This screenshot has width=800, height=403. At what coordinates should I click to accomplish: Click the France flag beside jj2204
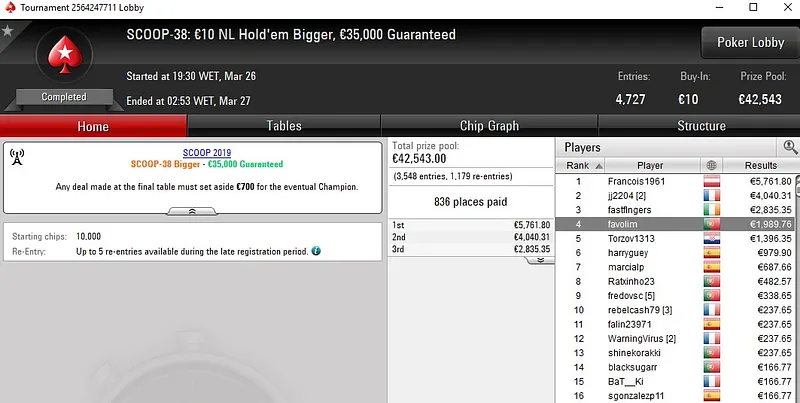click(x=711, y=196)
